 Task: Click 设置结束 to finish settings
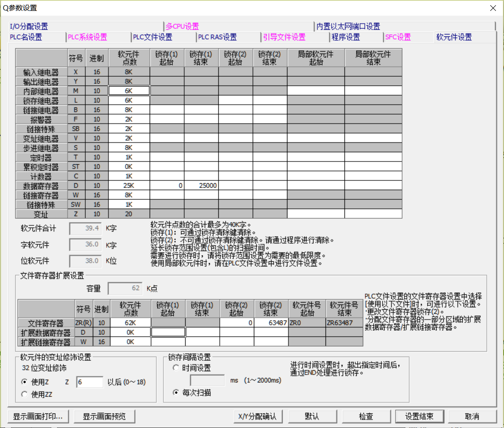(419, 417)
